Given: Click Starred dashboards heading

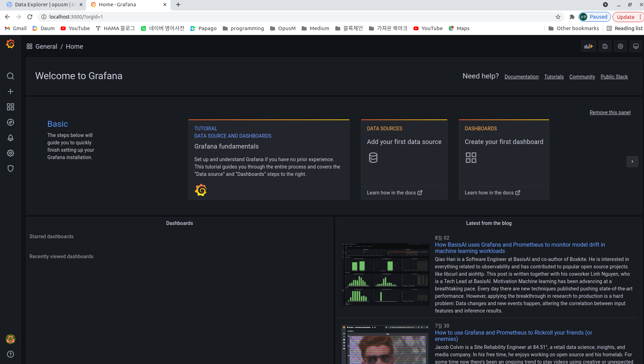Looking at the screenshot, I should point(52,236).
